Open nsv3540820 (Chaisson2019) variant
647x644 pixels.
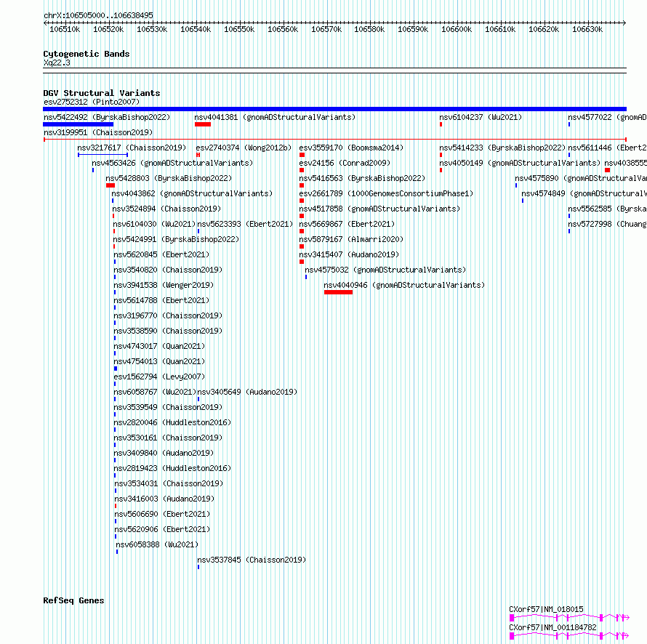pyautogui.click(x=169, y=270)
